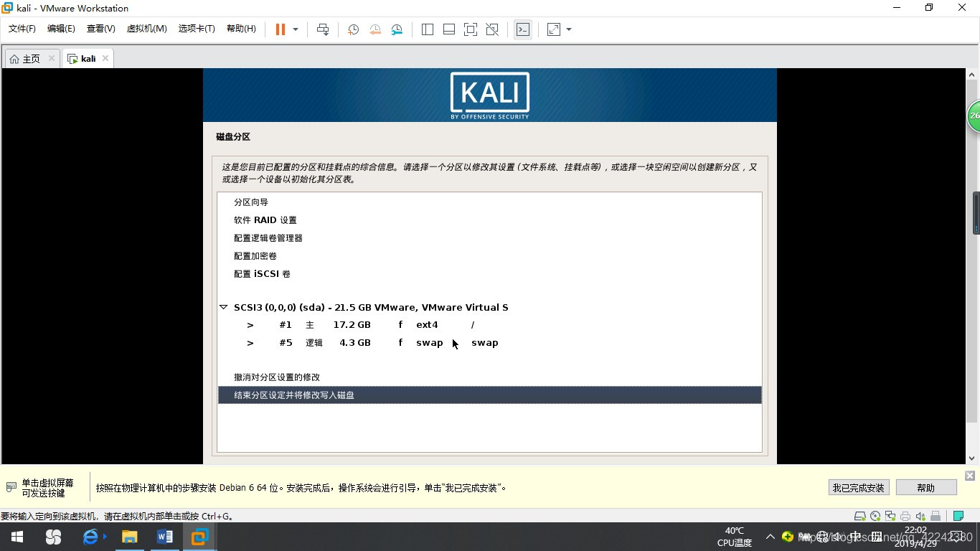The height and width of the screenshot is (551, 980).
Task: Open the 编辑(E) menu
Action: coord(61,29)
